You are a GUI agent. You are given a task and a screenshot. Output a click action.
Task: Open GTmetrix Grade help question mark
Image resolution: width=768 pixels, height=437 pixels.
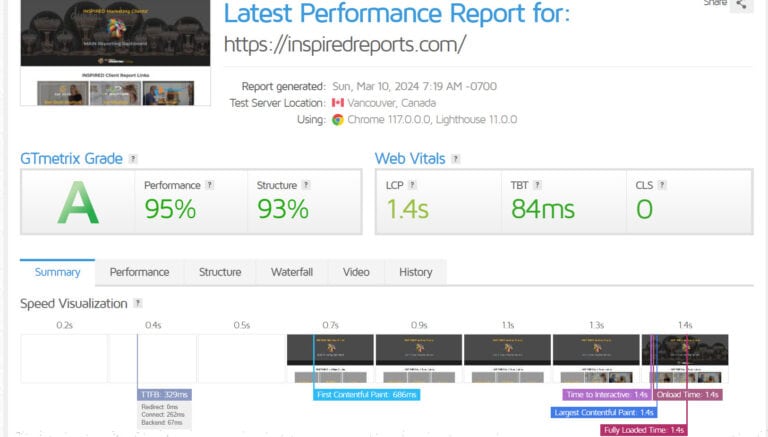pyautogui.click(x=133, y=159)
